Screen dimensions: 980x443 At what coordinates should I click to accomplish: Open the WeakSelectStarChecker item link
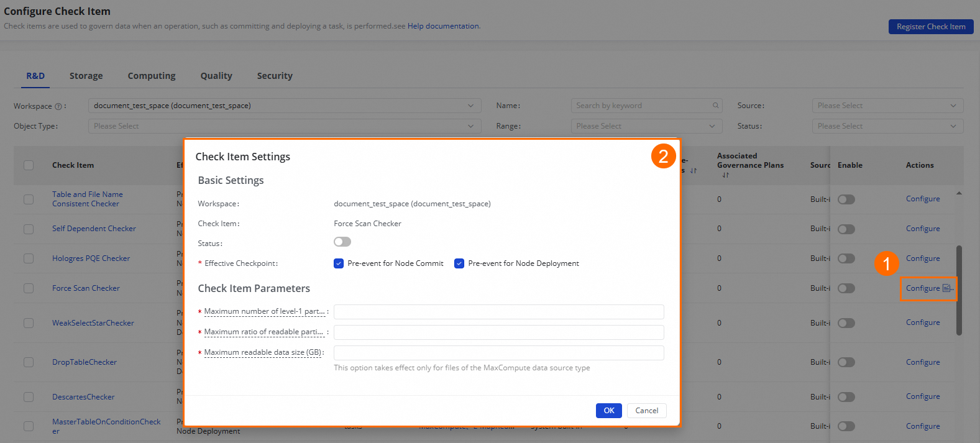(93, 323)
